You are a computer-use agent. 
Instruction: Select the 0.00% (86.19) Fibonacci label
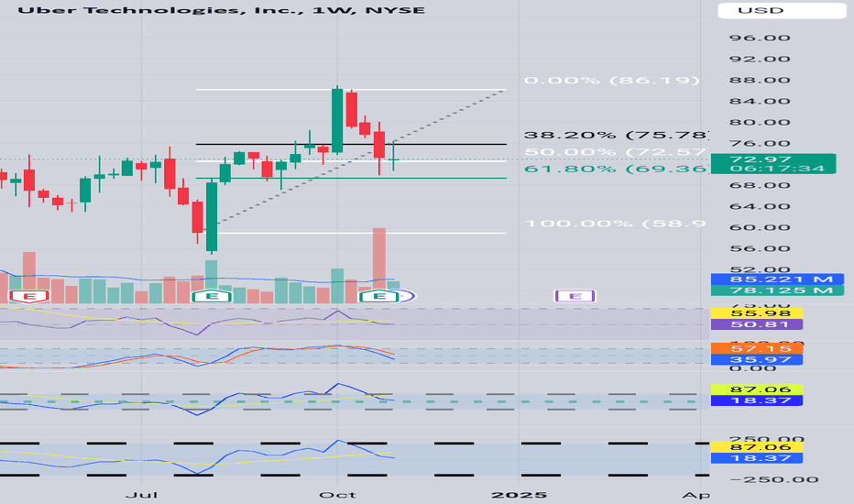tap(611, 80)
